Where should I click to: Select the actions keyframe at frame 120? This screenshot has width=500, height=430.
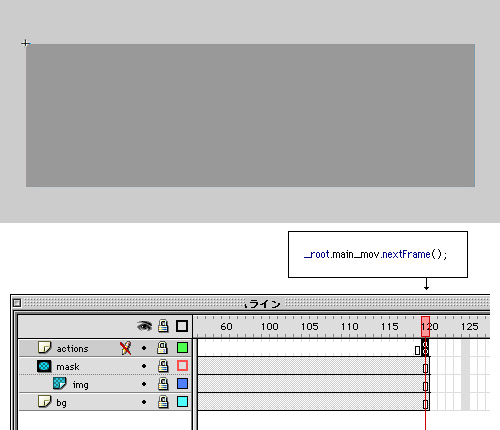(425, 348)
